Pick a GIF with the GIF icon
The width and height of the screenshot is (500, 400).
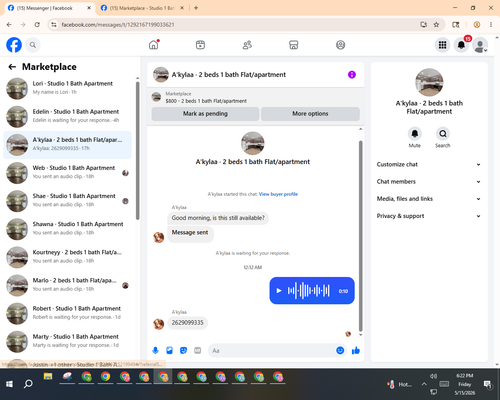point(198,350)
